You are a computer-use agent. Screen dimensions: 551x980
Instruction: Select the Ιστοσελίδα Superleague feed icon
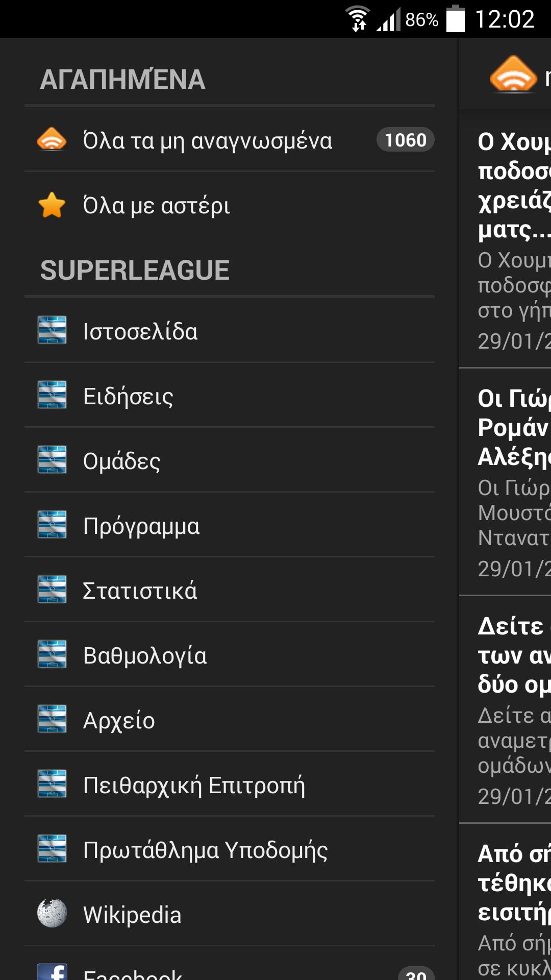53,331
